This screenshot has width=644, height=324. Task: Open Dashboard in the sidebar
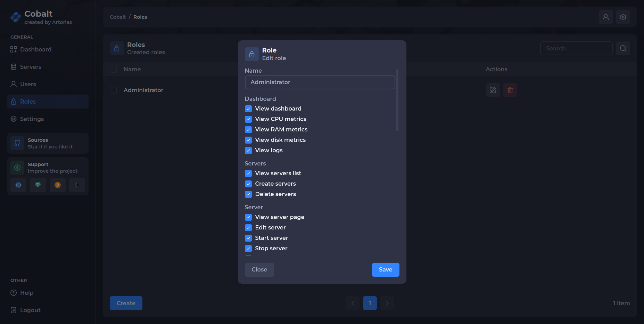click(x=48, y=49)
